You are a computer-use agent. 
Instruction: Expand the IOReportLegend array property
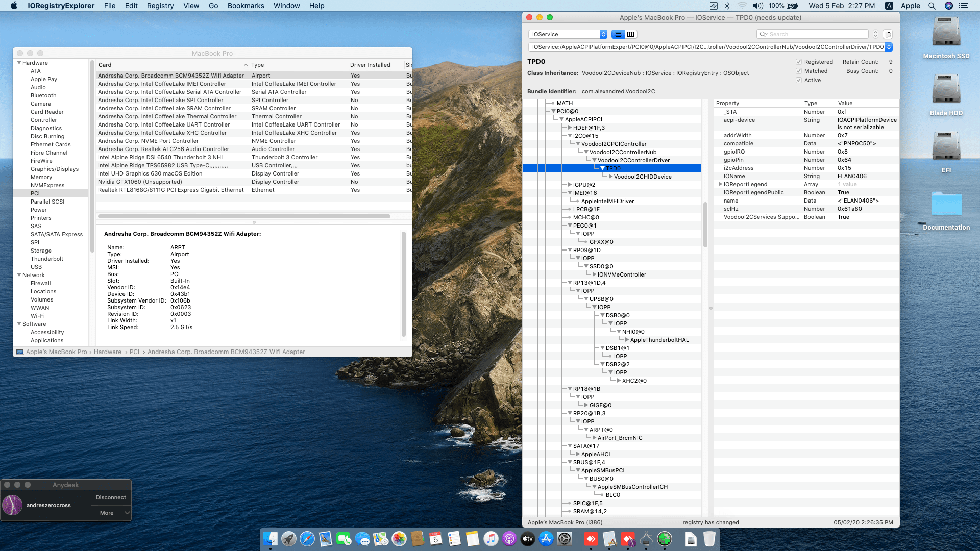[720, 184]
